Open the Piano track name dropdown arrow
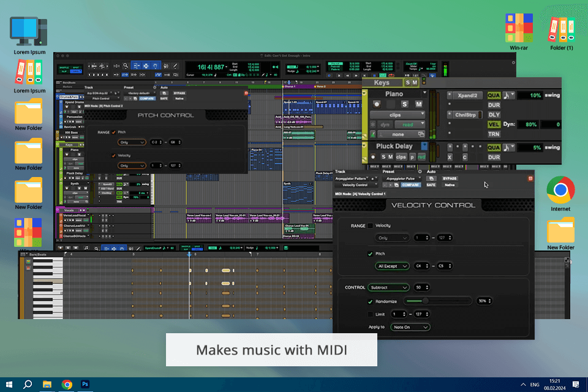The height and width of the screenshot is (392, 588). 424,92
